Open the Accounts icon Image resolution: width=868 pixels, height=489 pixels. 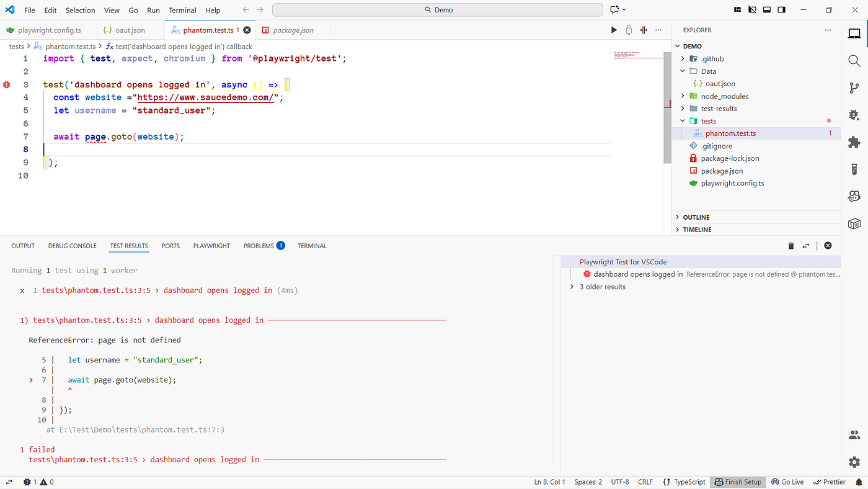point(854,436)
